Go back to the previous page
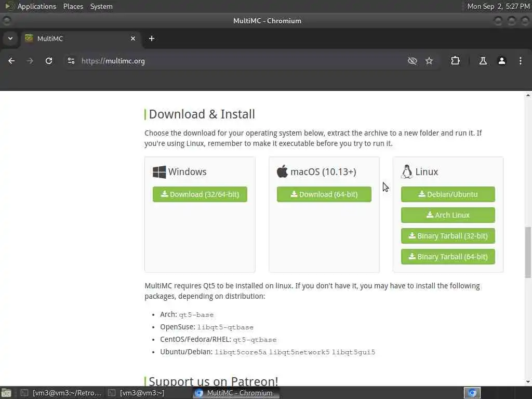The image size is (532, 399). (x=11, y=61)
